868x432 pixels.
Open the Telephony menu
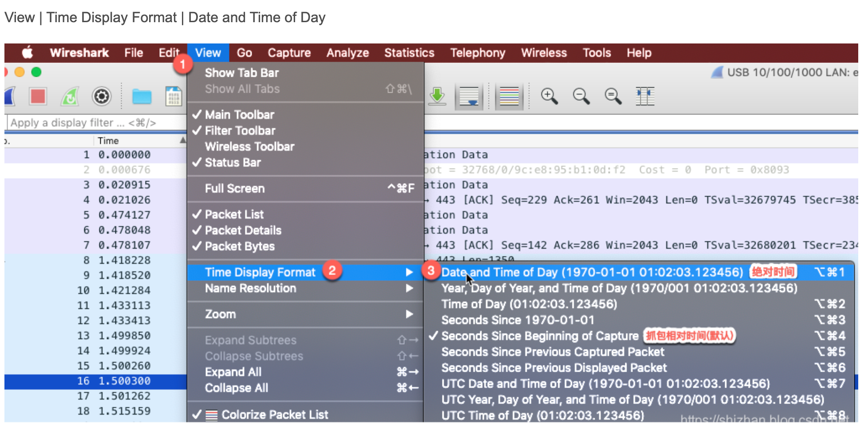click(478, 53)
